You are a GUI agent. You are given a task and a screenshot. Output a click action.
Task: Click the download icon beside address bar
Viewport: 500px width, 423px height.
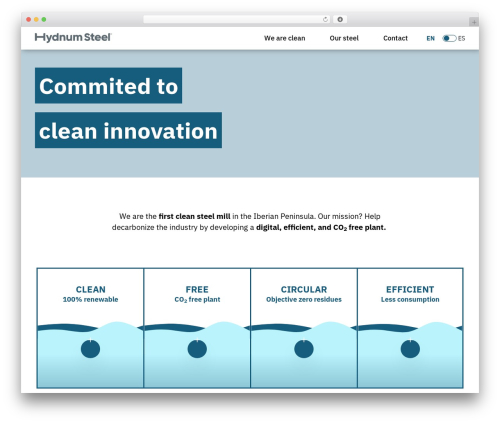coord(340,19)
